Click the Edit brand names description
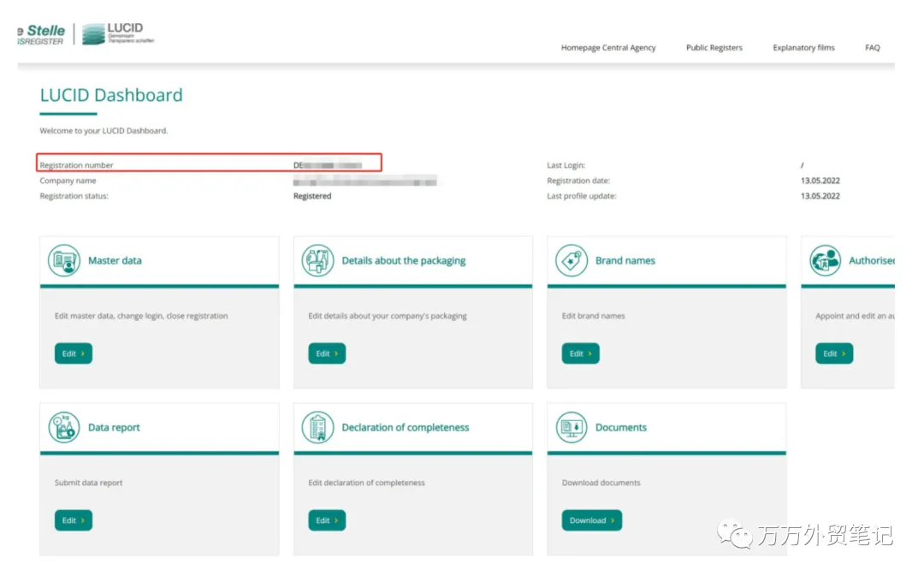This screenshot has width=924, height=576. pos(594,316)
